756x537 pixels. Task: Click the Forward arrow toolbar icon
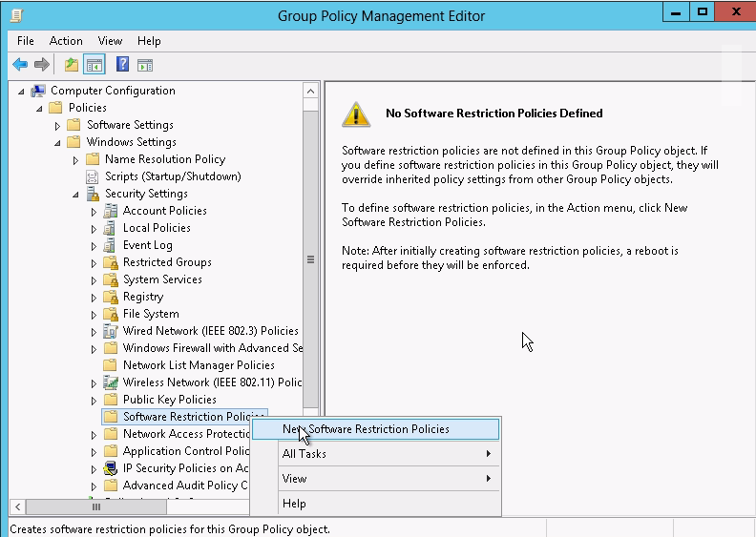point(42,64)
